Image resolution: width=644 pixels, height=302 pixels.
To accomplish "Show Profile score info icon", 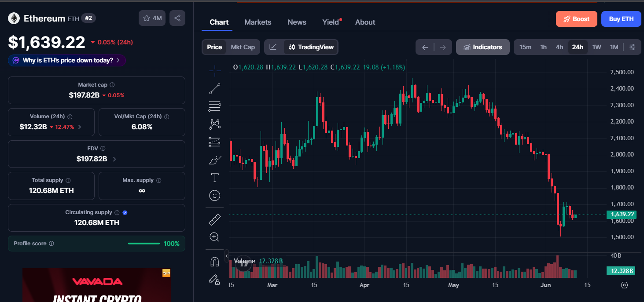I will [x=52, y=244].
